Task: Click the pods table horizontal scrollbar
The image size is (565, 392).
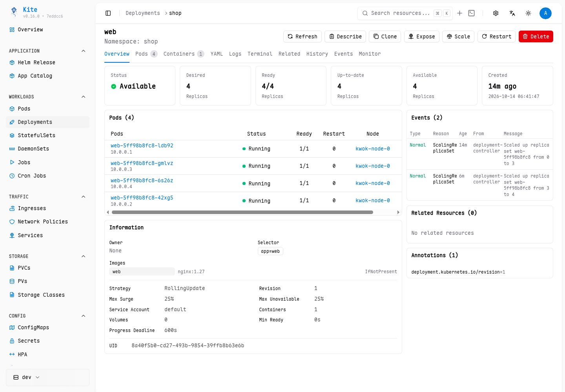Action: 242,212
